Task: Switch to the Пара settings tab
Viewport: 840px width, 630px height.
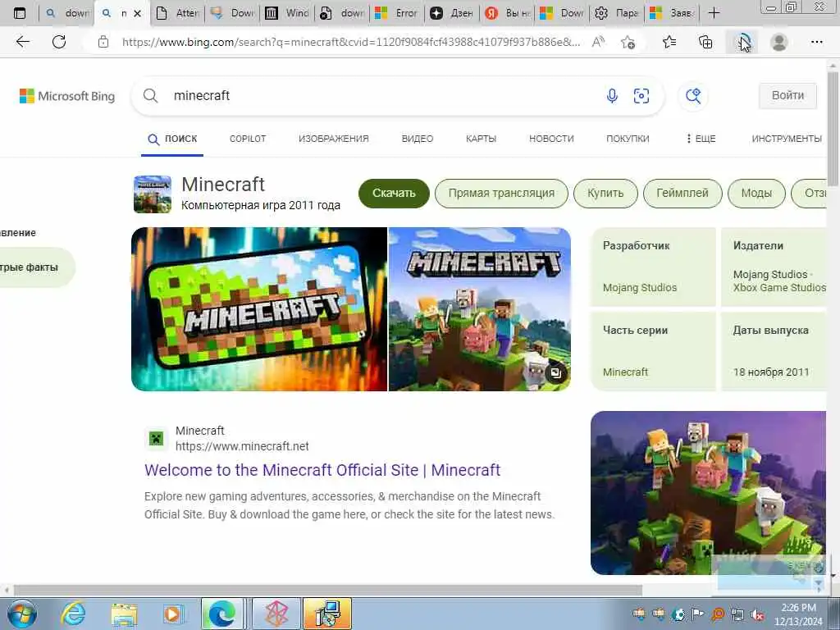Action: coord(617,13)
